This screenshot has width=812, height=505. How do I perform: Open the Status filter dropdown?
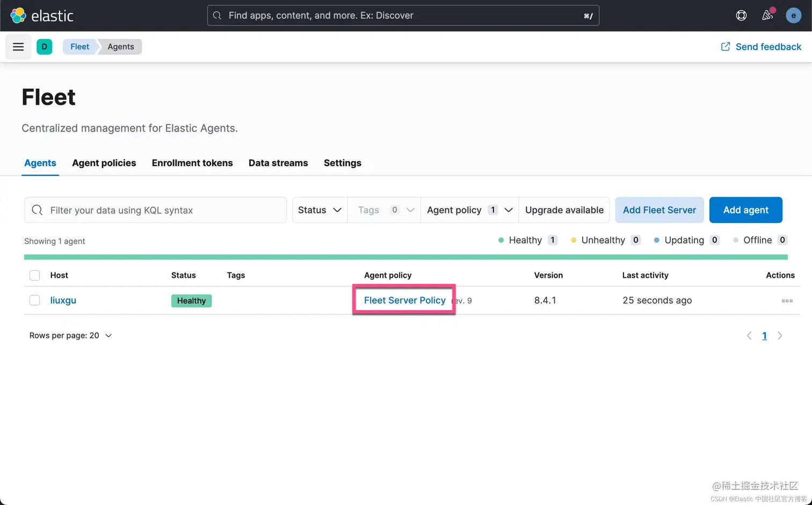point(320,210)
